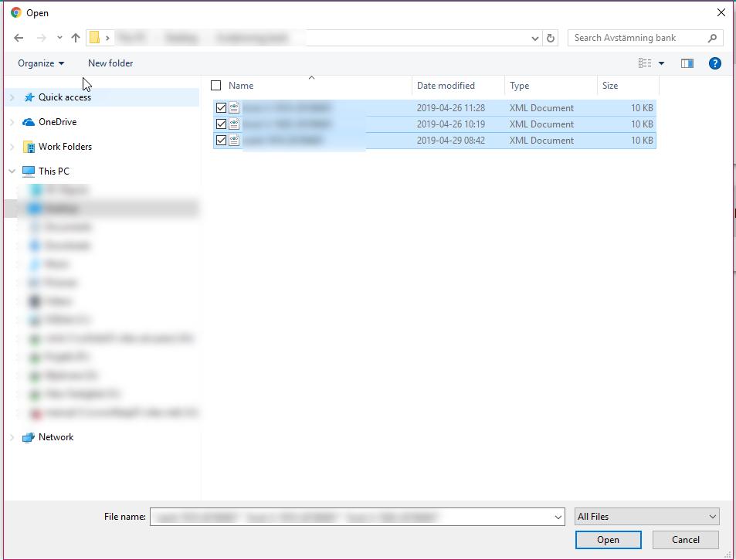Go up one folder level
The height and width of the screenshot is (560, 736).
[x=76, y=38]
